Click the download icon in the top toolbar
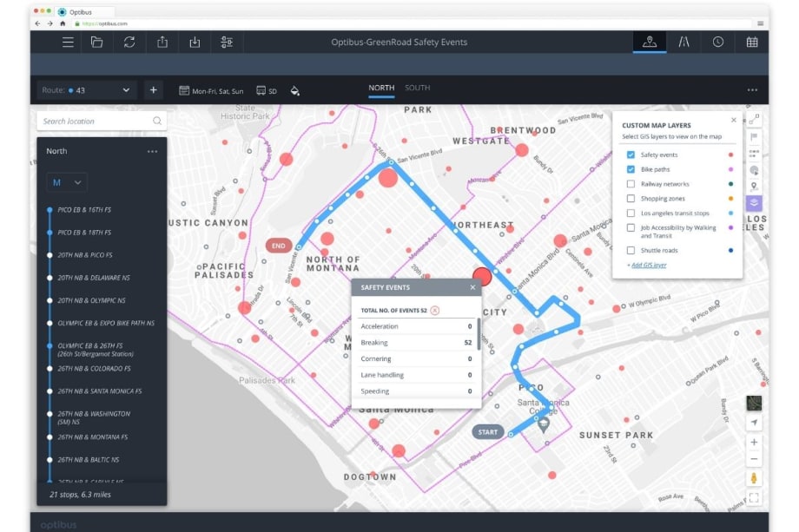The width and height of the screenshot is (799, 532). coord(193,42)
